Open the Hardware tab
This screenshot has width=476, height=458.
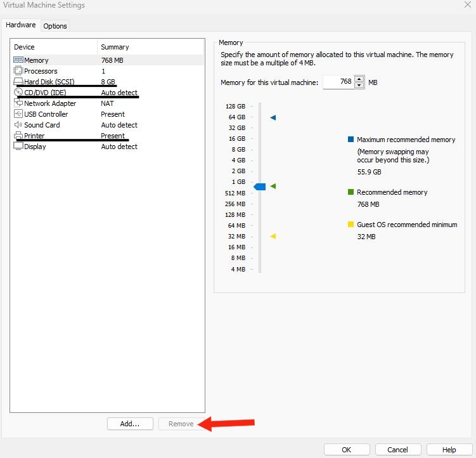[x=21, y=25]
